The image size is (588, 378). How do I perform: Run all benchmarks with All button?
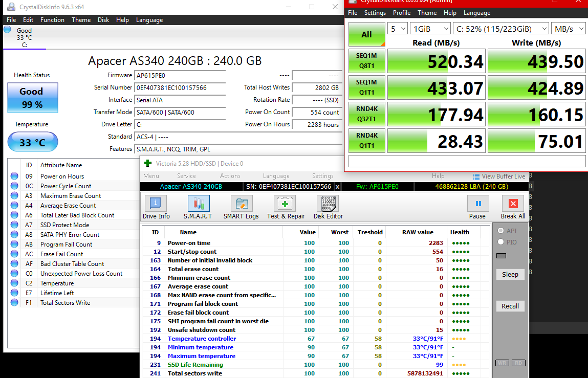(x=366, y=34)
